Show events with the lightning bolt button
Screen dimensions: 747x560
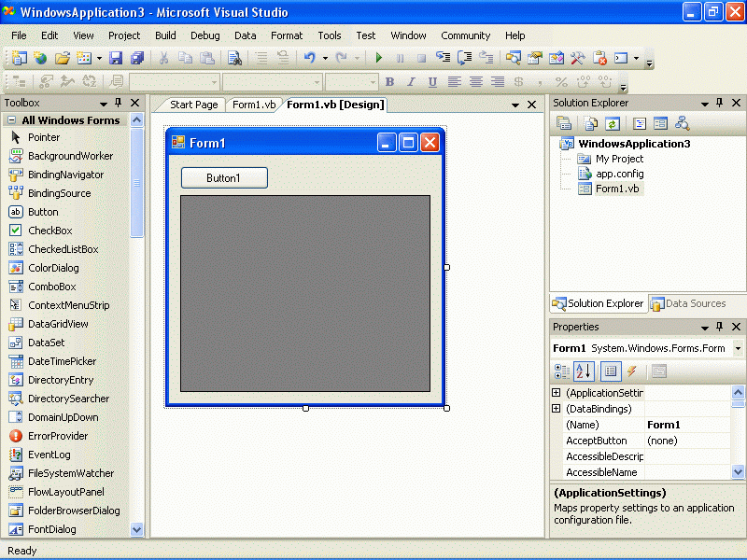[x=632, y=371]
